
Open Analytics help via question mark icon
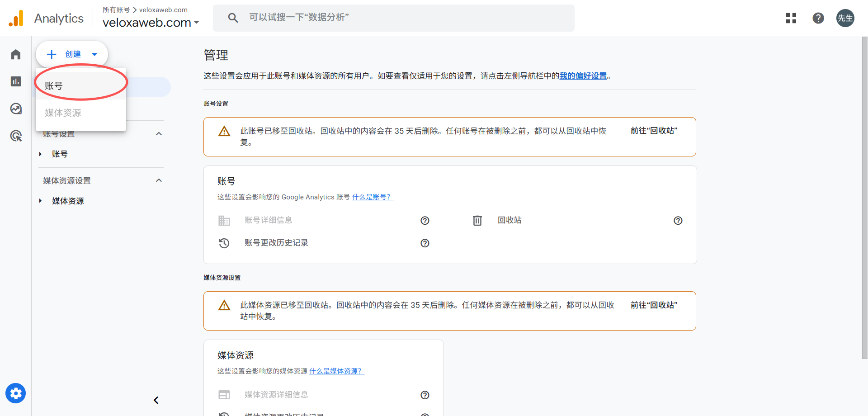[x=818, y=18]
